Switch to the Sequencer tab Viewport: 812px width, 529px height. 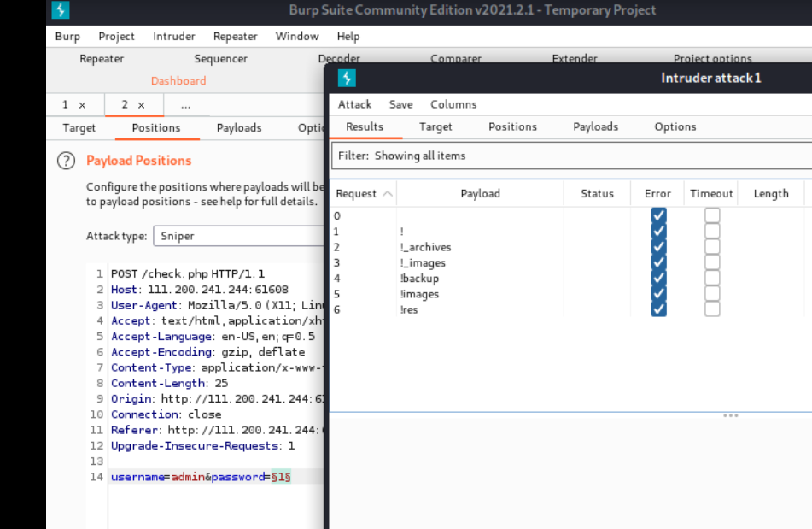coord(220,59)
